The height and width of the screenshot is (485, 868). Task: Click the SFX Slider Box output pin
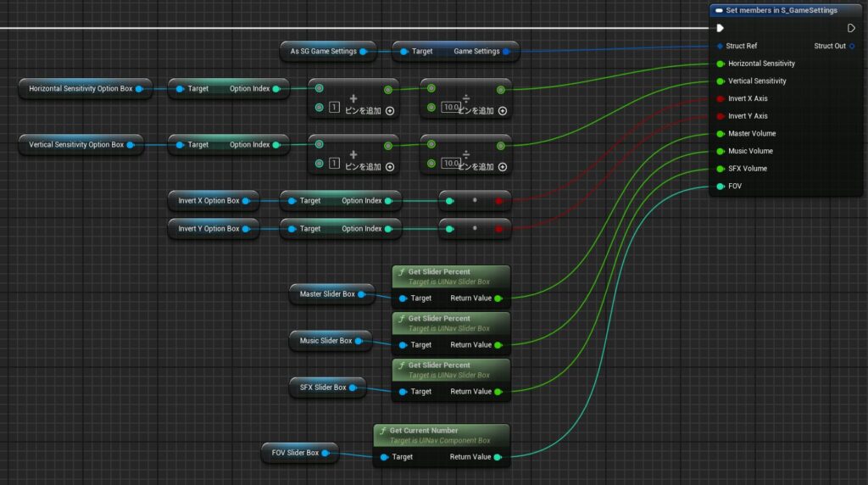coord(353,387)
